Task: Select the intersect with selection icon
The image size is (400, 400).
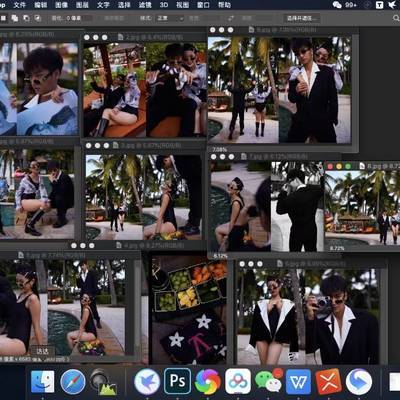Action: (38, 18)
